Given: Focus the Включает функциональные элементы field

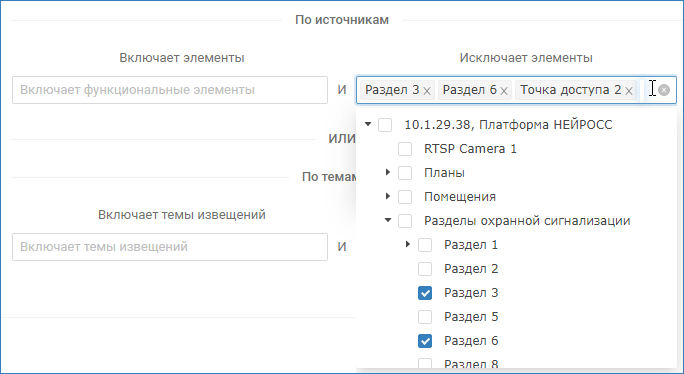Looking at the screenshot, I should [x=170, y=90].
